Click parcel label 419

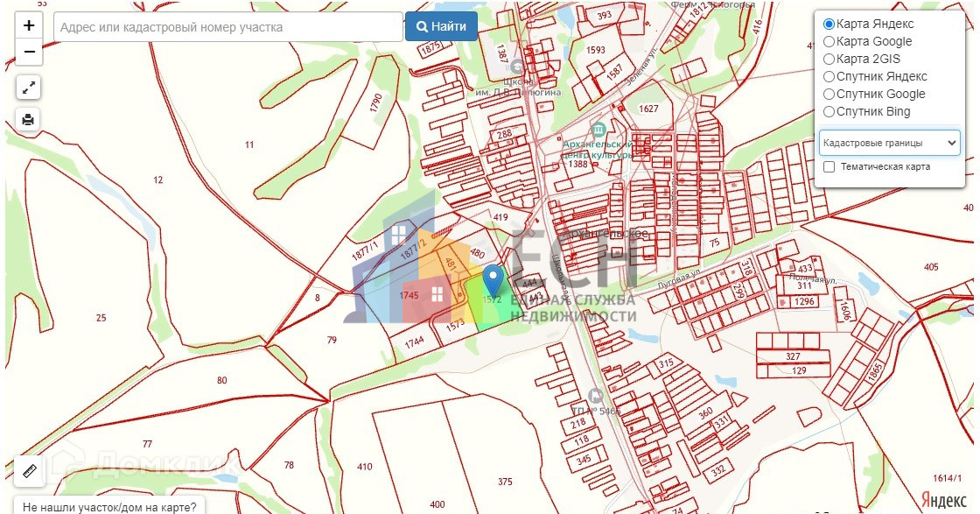500,218
